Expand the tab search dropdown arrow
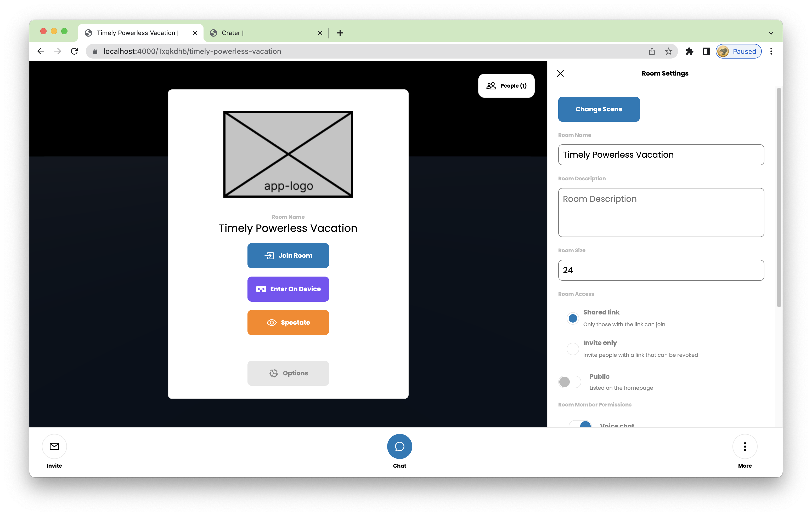 coord(771,33)
